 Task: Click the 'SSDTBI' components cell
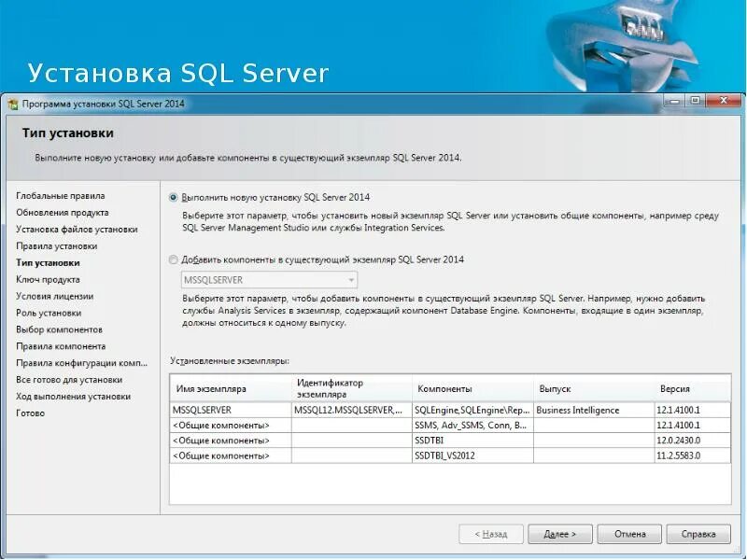tap(472, 441)
